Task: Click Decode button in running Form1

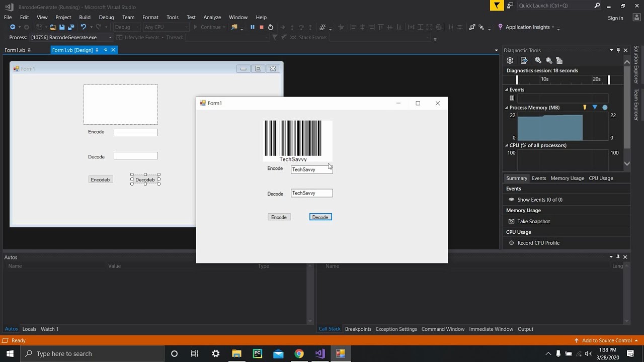Action: [320, 217]
